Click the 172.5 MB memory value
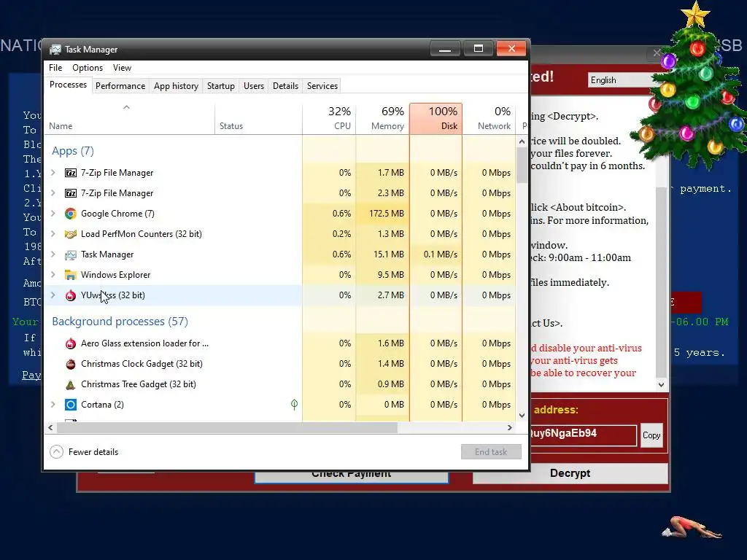The height and width of the screenshot is (560, 747). (x=387, y=214)
